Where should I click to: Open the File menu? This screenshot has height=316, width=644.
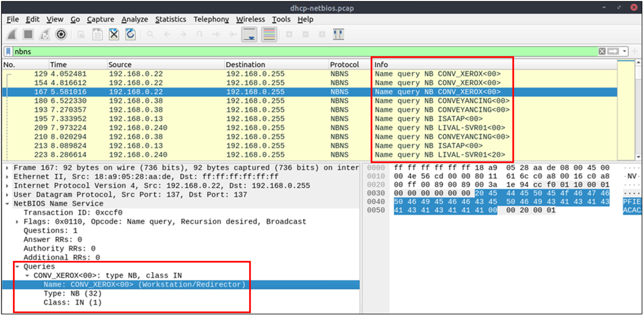tap(13, 19)
